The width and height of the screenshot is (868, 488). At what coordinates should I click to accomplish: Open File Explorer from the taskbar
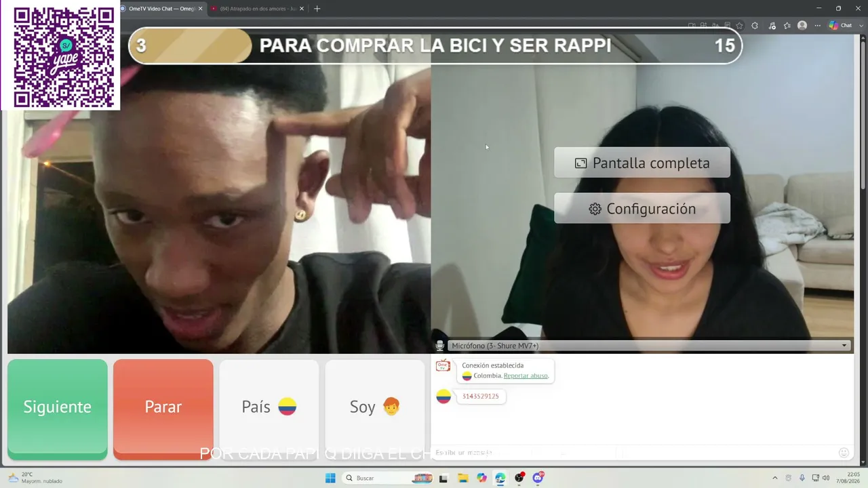pyautogui.click(x=462, y=478)
